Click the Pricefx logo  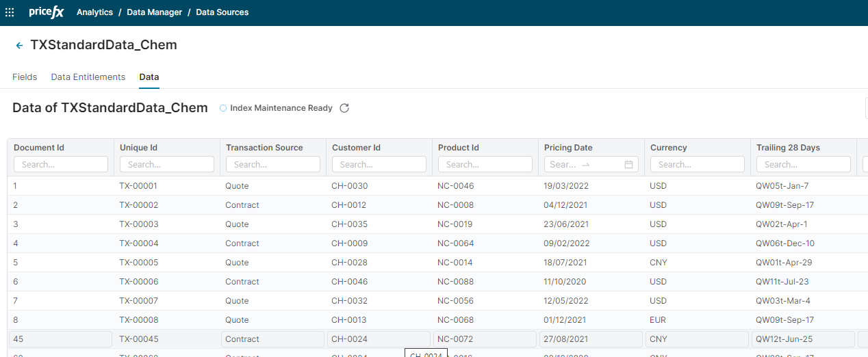pyautogui.click(x=47, y=12)
